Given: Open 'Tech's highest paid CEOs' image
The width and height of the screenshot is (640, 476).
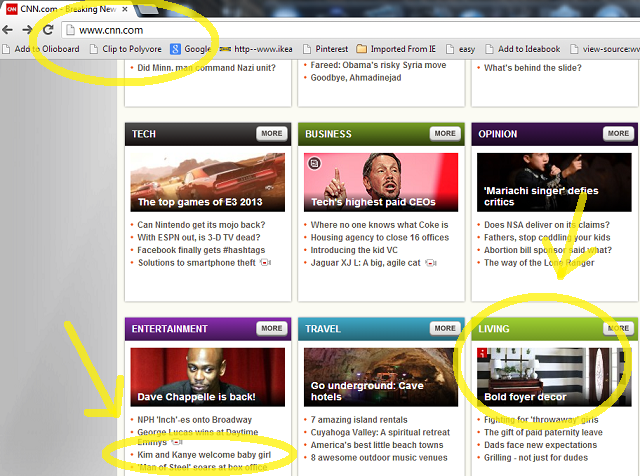Looking at the screenshot, I should 381,182.
